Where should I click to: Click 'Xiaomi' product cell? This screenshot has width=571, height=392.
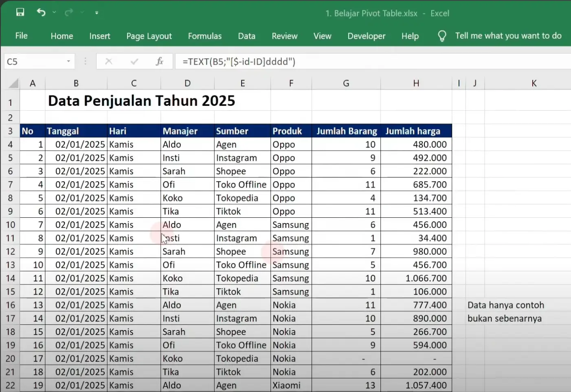(x=291, y=385)
